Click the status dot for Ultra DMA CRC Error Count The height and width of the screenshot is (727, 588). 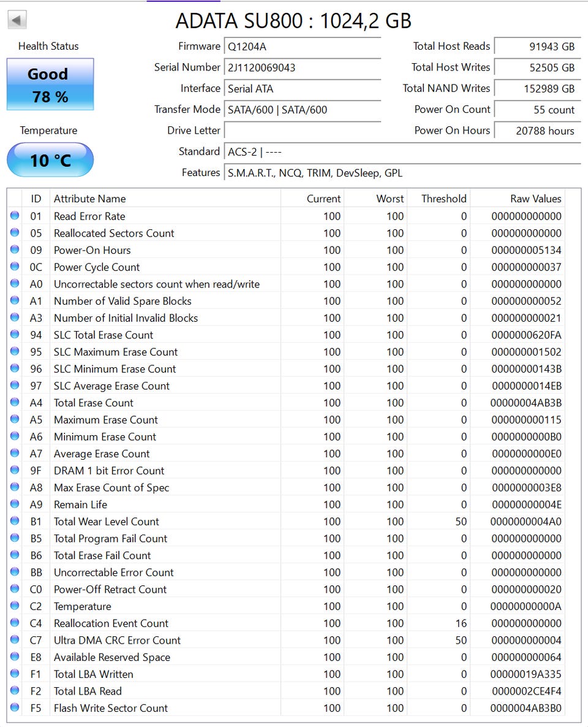click(x=15, y=640)
